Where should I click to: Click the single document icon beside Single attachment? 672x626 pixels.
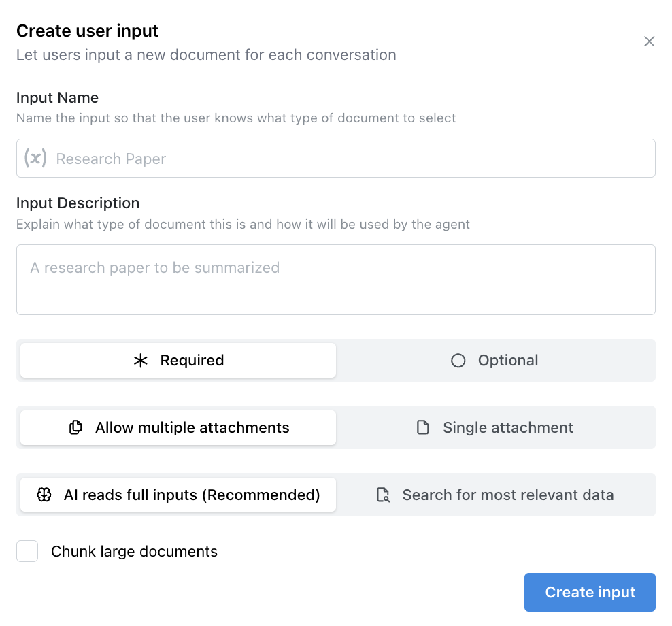tap(423, 427)
